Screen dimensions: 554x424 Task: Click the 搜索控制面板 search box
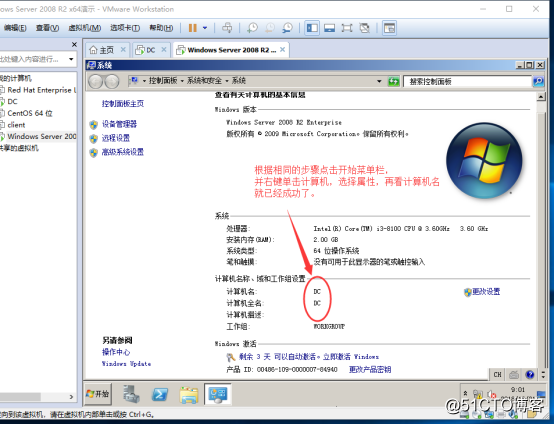(467, 82)
